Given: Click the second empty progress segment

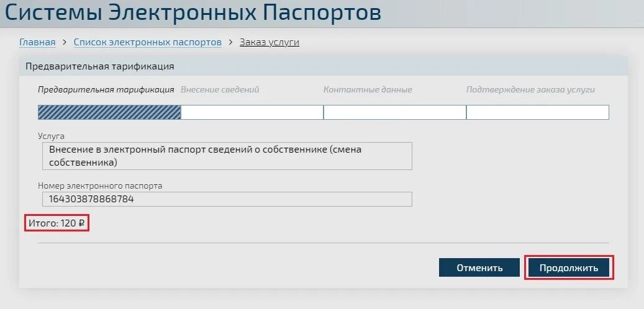Looking at the screenshot, I should coord(252,112).
